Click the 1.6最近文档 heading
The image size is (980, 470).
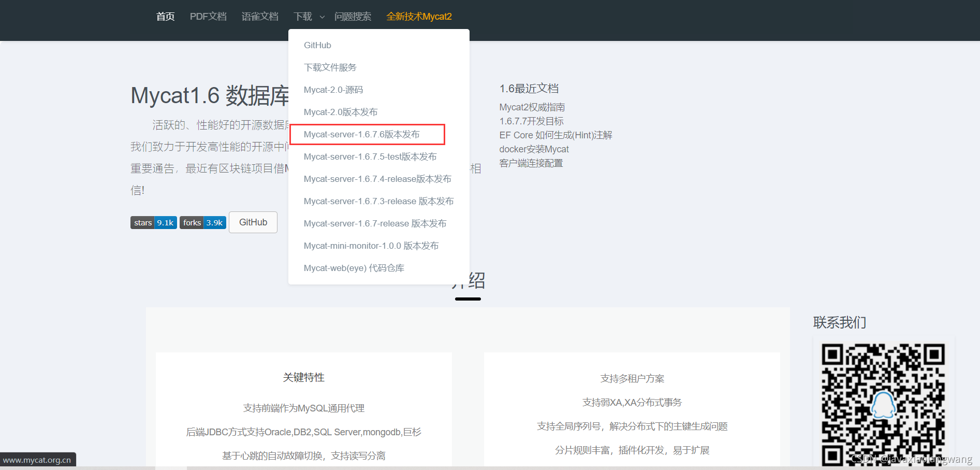pos(529,89)
